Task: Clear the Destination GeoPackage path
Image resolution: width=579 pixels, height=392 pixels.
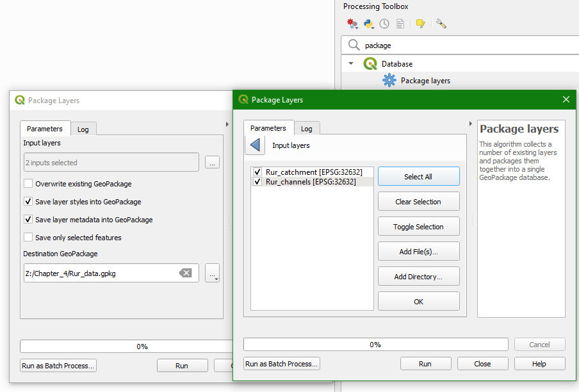Action: (185, 273)
